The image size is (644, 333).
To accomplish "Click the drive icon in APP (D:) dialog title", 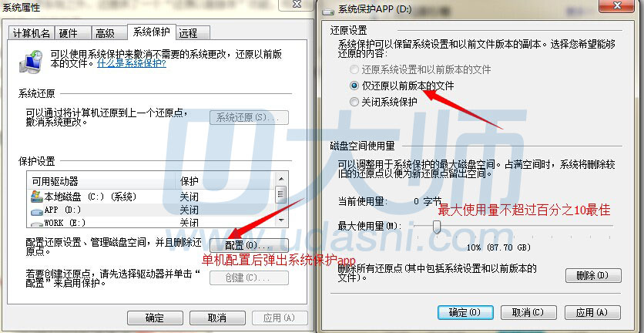I will click(328, 11).
